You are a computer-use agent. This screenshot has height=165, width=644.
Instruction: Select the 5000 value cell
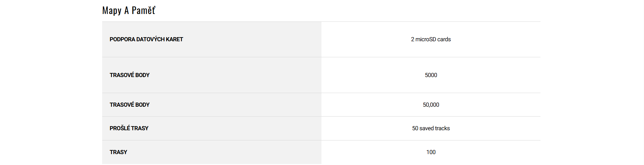[431, 75]
